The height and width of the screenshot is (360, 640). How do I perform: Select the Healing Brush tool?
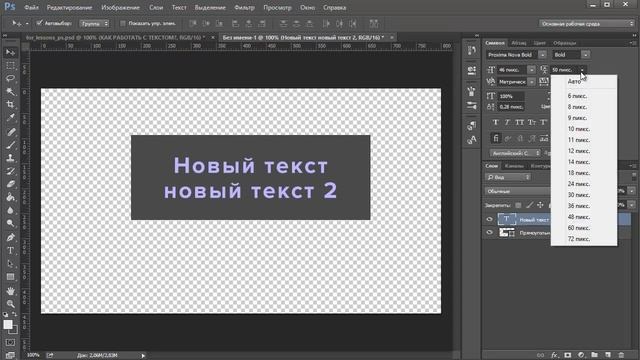(11, 131)
